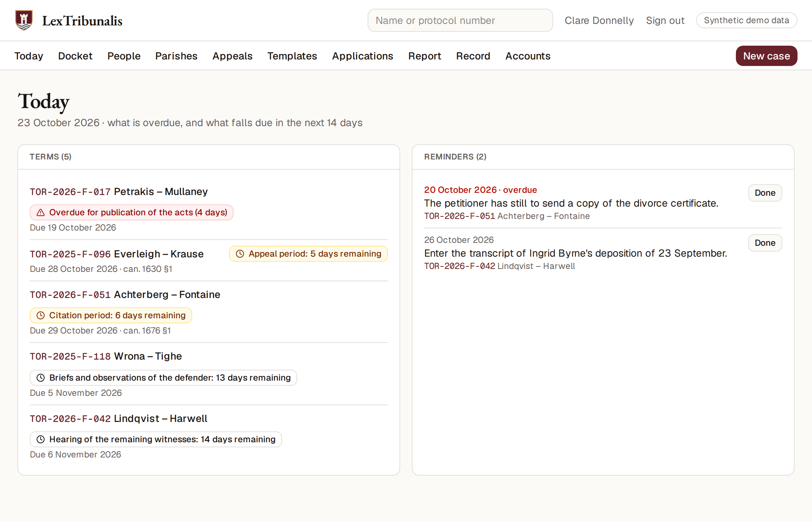Click the Synthetic demo data badge
This screenshot has height=522, width=812.
click(x=746, y=20)
